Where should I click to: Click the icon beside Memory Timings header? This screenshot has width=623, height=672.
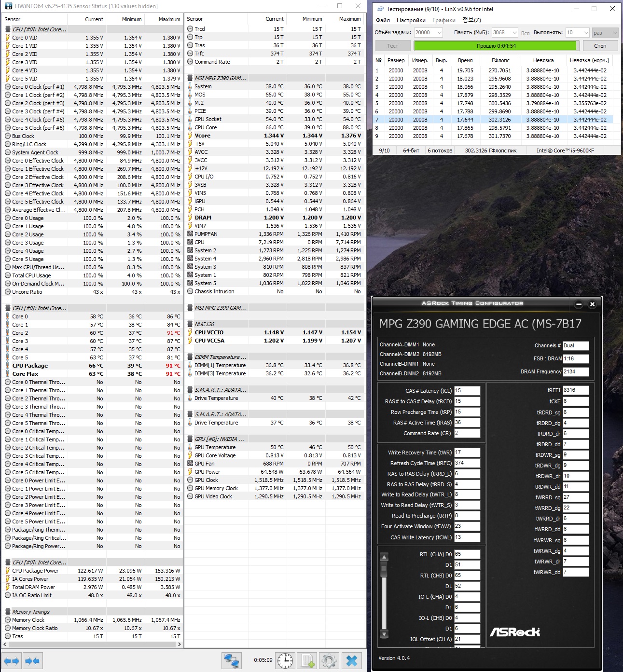8,612
